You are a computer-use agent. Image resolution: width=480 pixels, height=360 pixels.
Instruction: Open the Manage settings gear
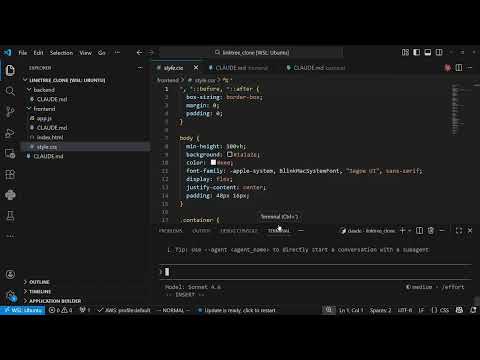(10, 295)
